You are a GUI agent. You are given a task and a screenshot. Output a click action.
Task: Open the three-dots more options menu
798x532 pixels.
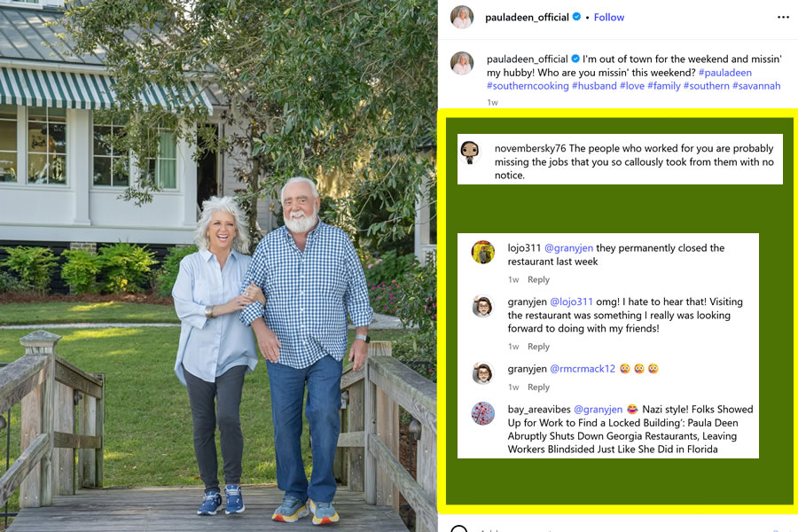783,18
